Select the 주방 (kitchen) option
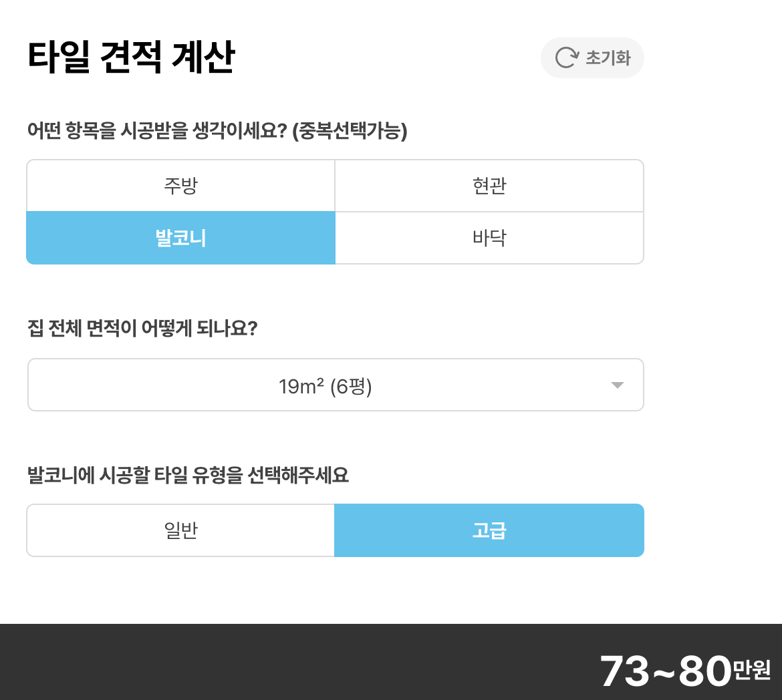The height and width of the screenshot is (700, 782). click(180, 186)
